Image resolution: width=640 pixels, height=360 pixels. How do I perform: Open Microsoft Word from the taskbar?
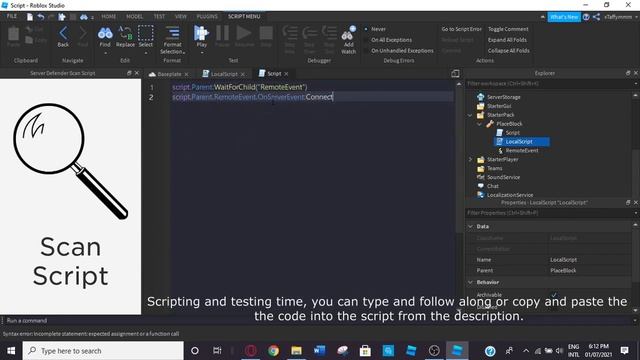click(319, 351)
